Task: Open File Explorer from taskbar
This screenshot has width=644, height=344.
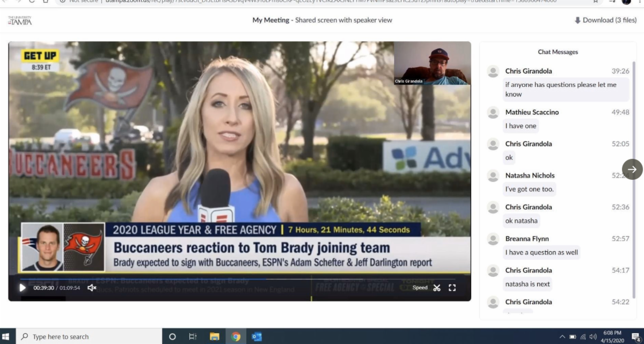Action: [x=215, y=336]
